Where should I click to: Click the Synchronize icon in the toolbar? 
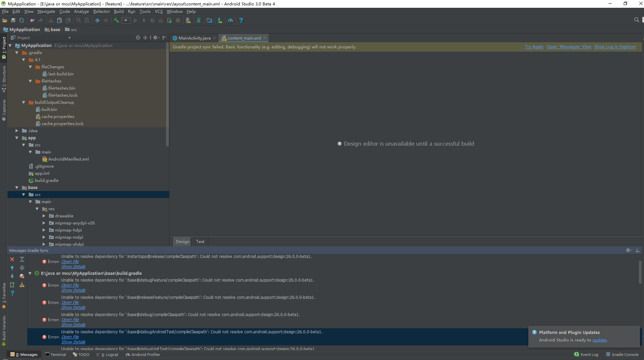click(x=22, y=21)
